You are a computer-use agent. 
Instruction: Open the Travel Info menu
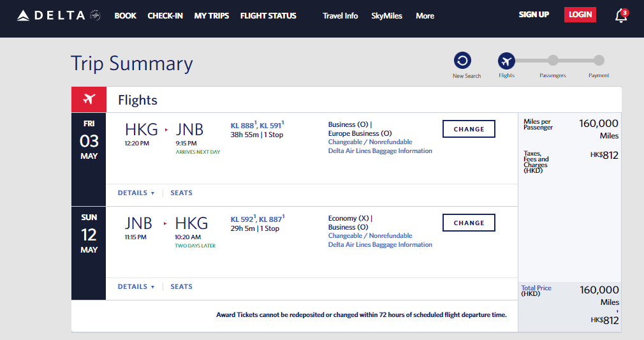(340, 15)
